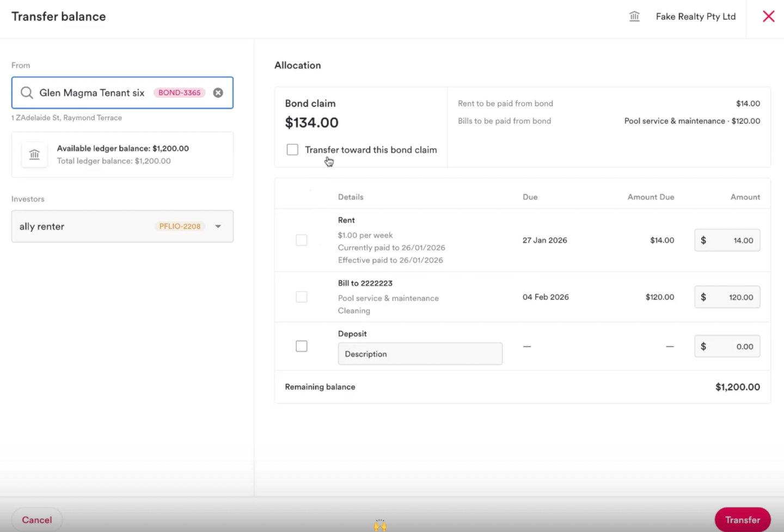Click the Transfer button

tap(742, 520)
